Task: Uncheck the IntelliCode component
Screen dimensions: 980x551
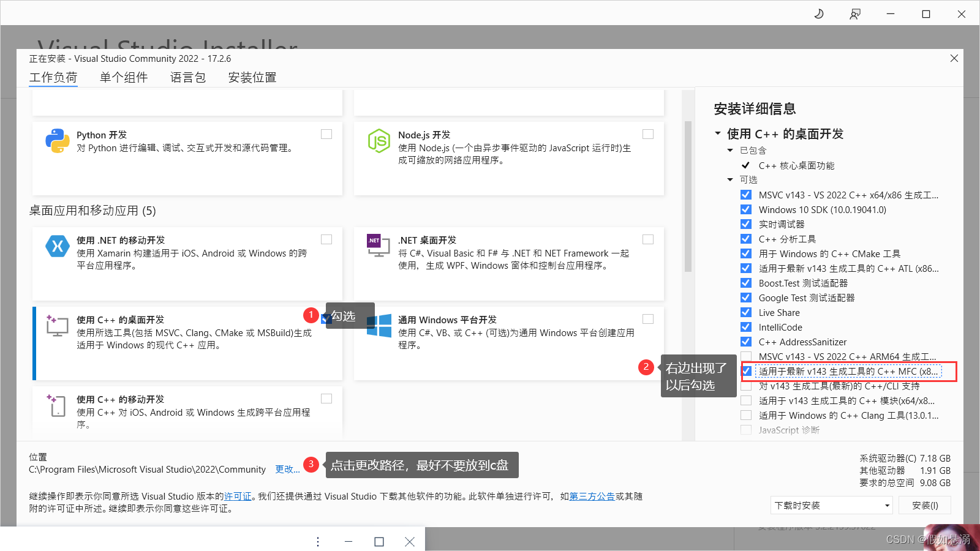Action: click(746, 327)
